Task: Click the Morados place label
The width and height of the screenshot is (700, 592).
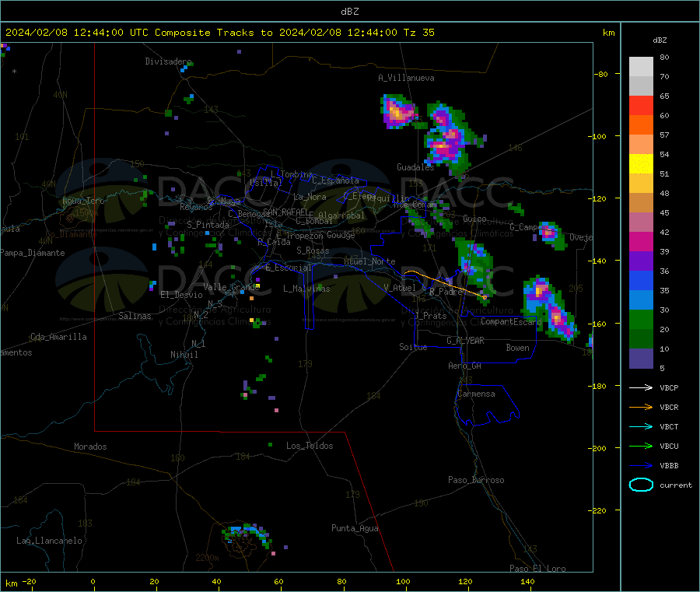Action: (x=90, y=447)
